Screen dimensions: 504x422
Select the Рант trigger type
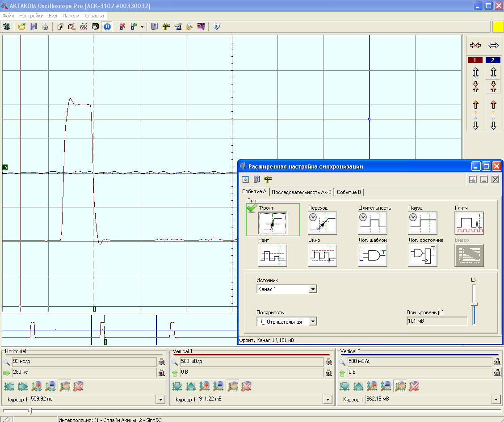click(273, 255)
